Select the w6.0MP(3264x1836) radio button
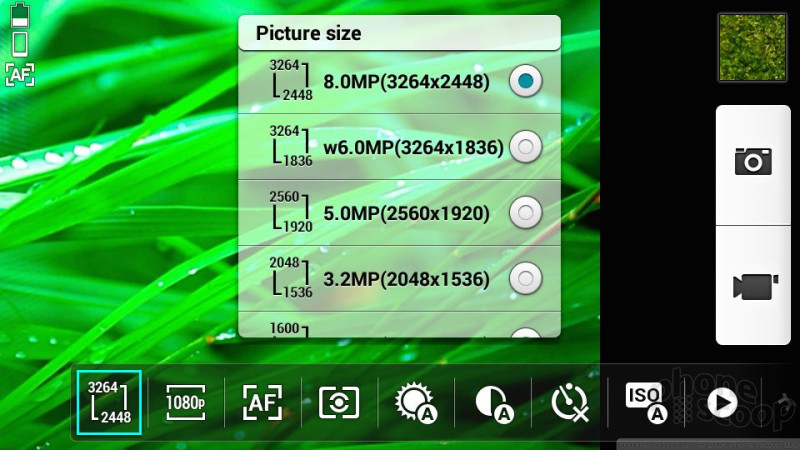Image resolution: width=800 pixels, height=450 pixels. pyautogui.click(x=526, y=147)
